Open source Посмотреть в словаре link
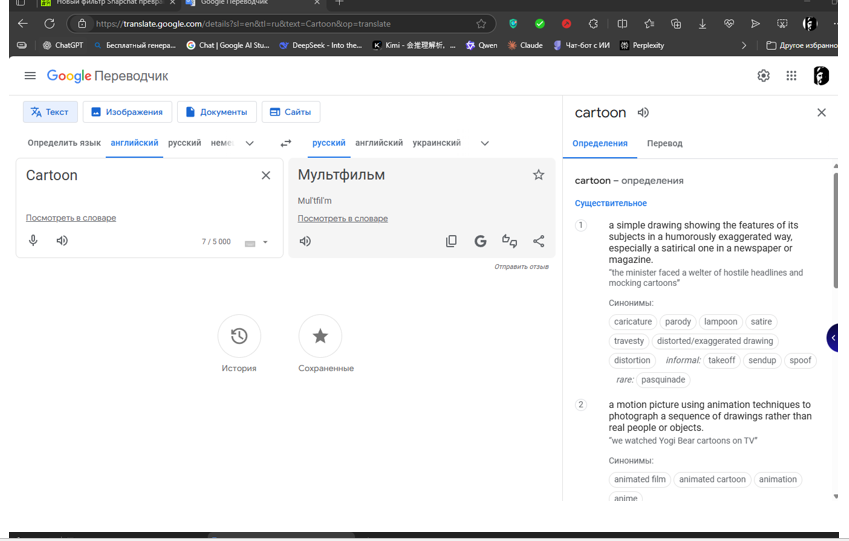Screen dimensions: 849x541 pos(71,218)
